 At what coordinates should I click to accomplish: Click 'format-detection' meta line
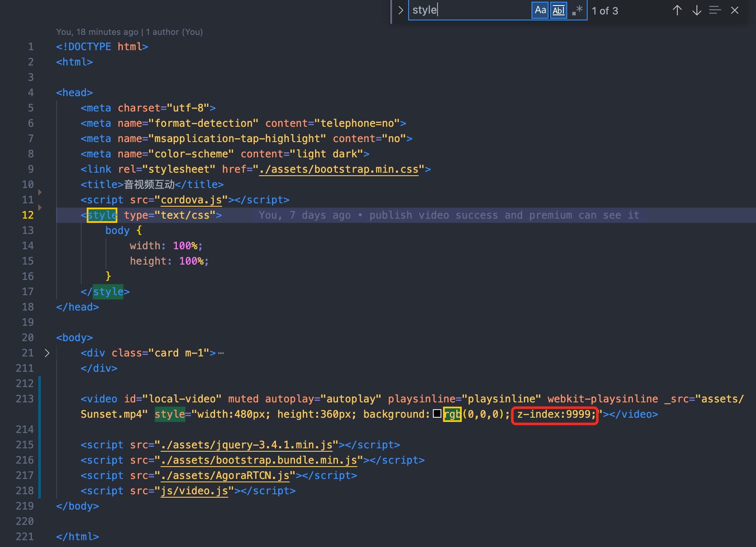pyautogui.click(x=244, y=123)
